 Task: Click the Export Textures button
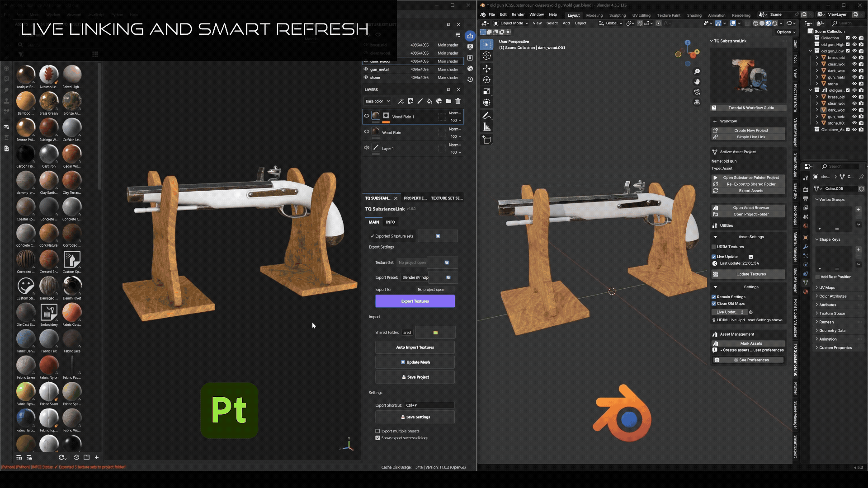(x=415, y=301)
